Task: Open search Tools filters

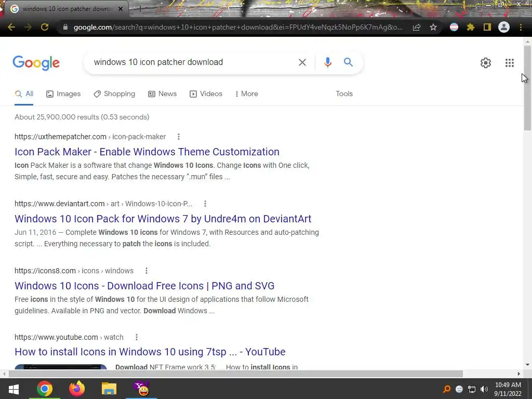Action: [x=344, y=94]
